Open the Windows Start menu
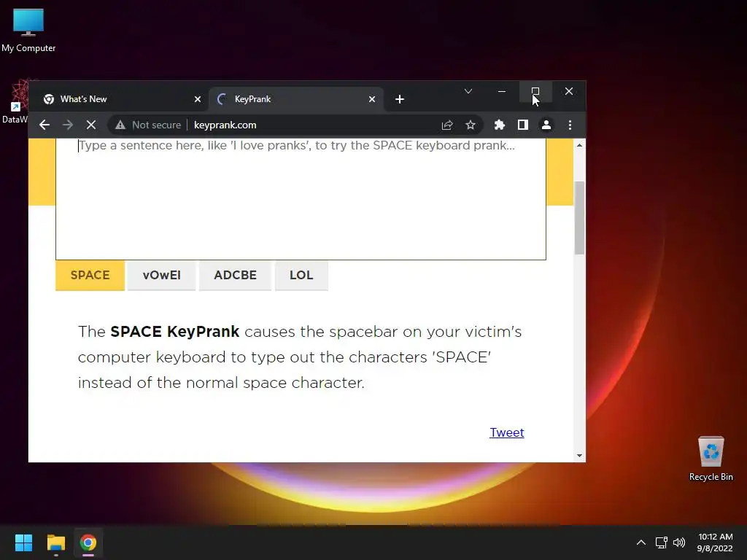The height and width of the screenshot is (560, 747). tap(23, 542)
